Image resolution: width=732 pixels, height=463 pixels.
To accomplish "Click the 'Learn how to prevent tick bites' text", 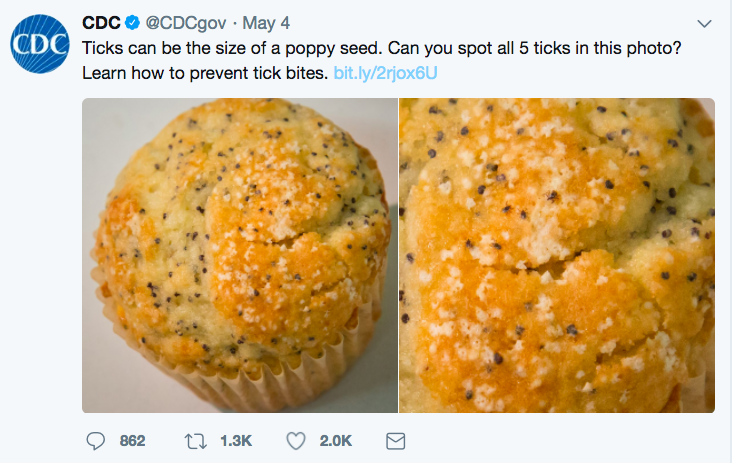I will [203, 73].
